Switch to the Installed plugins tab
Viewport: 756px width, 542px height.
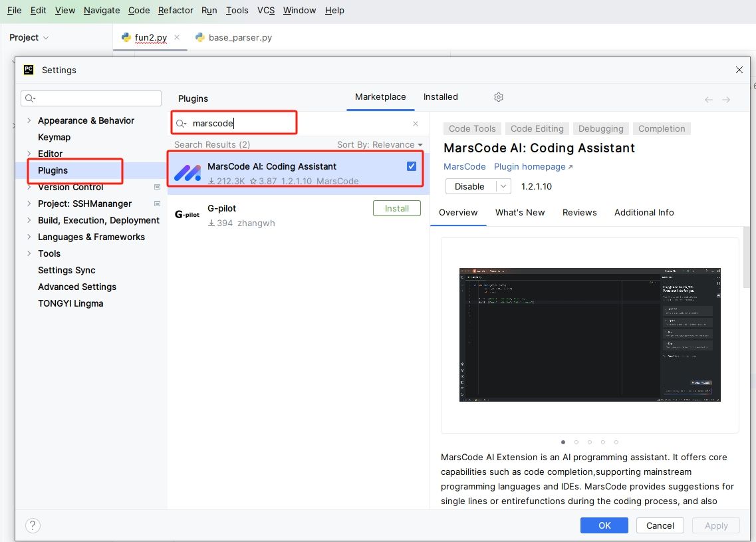pyautogui.click(x=440, y=97)
